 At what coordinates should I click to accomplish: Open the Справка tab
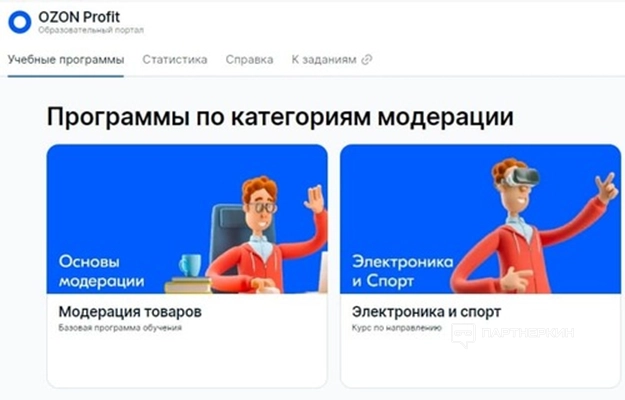(249, 60)
